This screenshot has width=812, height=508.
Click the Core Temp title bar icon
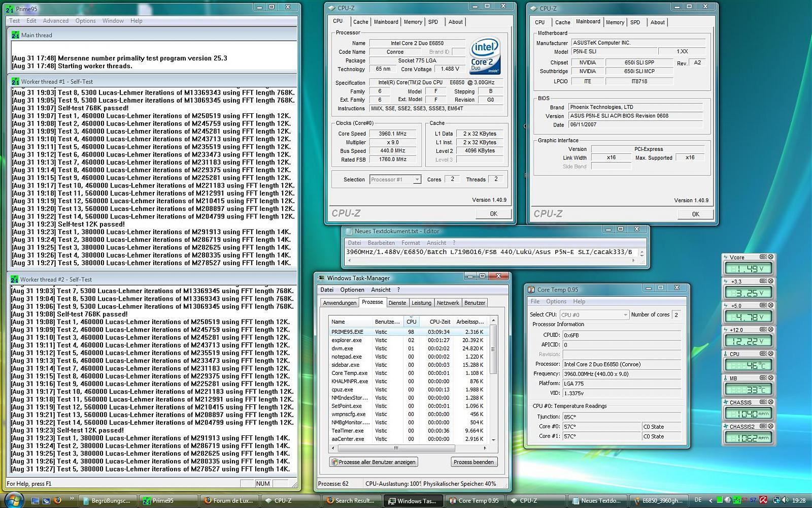531,290
